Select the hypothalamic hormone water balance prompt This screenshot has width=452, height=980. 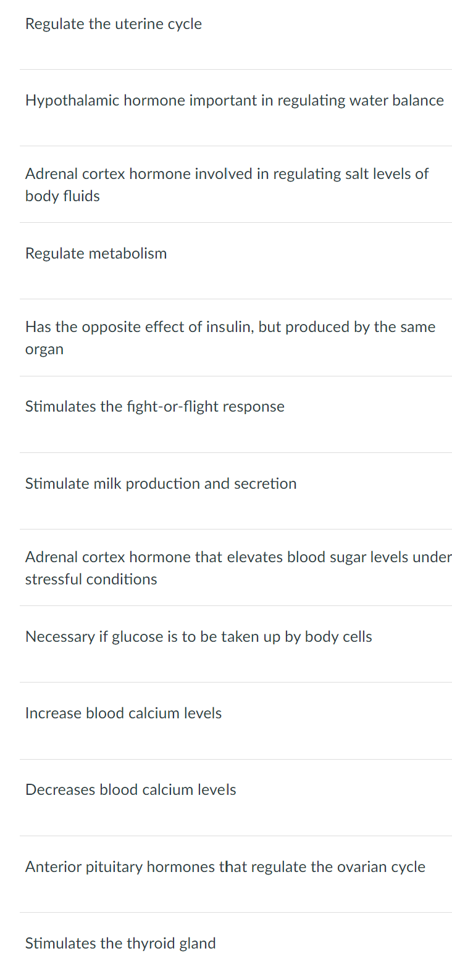coord(234,101)
